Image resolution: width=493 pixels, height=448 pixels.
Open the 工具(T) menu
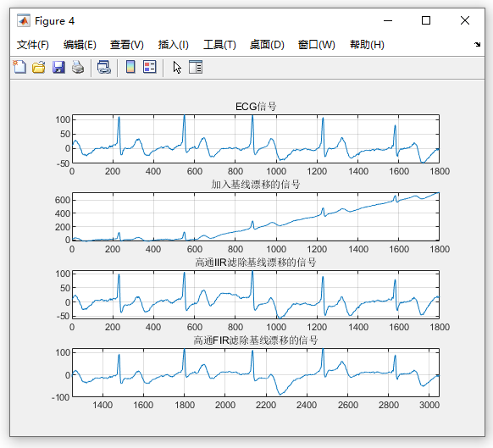pyautogui.click(x=219, y=45)
